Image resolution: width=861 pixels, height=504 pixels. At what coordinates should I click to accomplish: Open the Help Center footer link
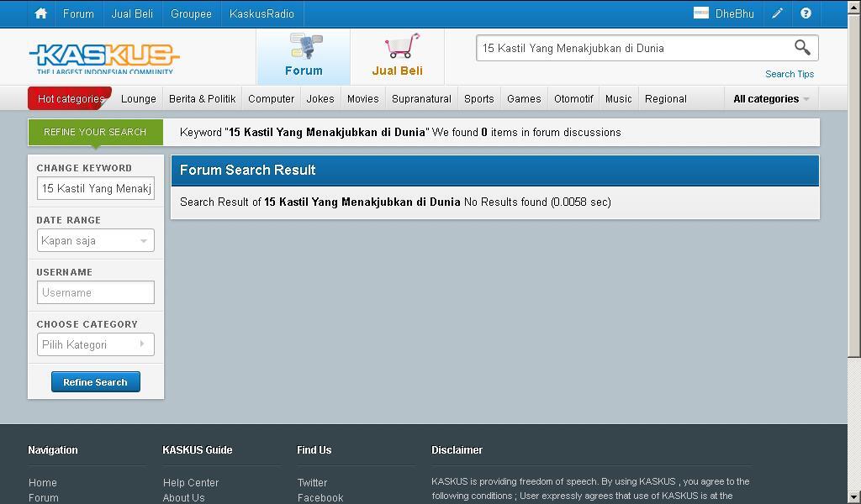coord(191,483)
